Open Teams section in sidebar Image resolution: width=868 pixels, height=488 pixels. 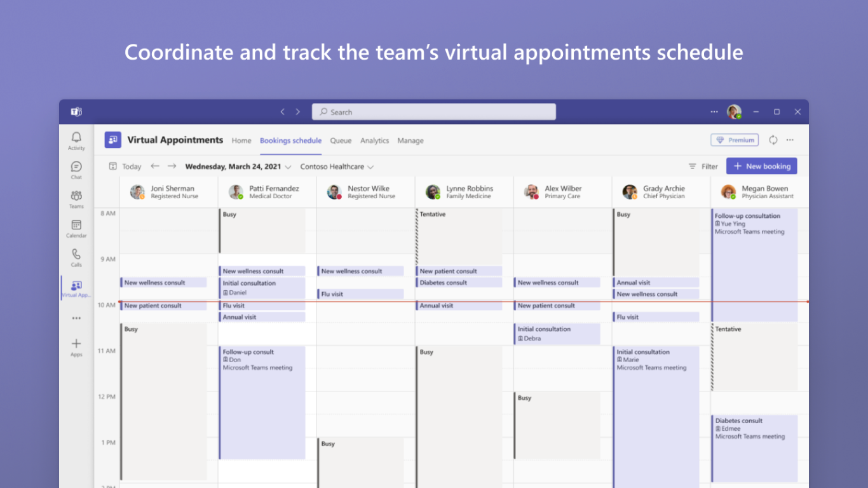pos(76,200)
